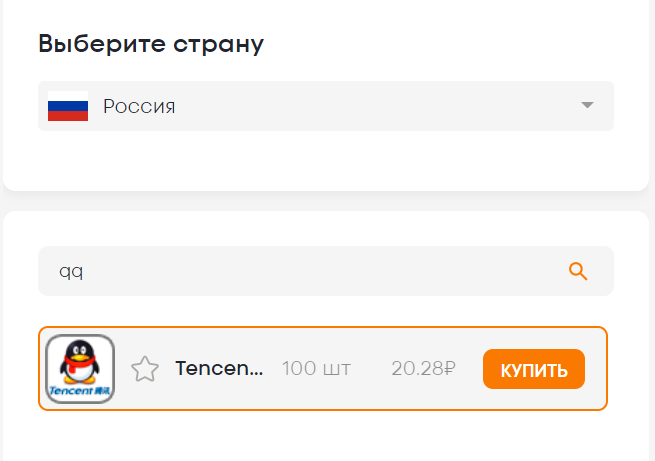Buy the Tencent number with КУПИТЬ
Viewport: 655px width, 461px height.
534,369
